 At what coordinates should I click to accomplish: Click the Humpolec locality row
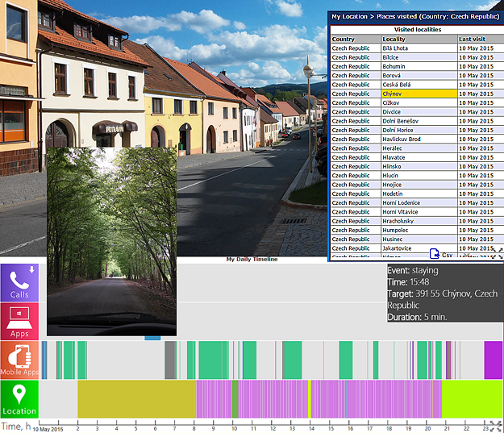(395, 230)
